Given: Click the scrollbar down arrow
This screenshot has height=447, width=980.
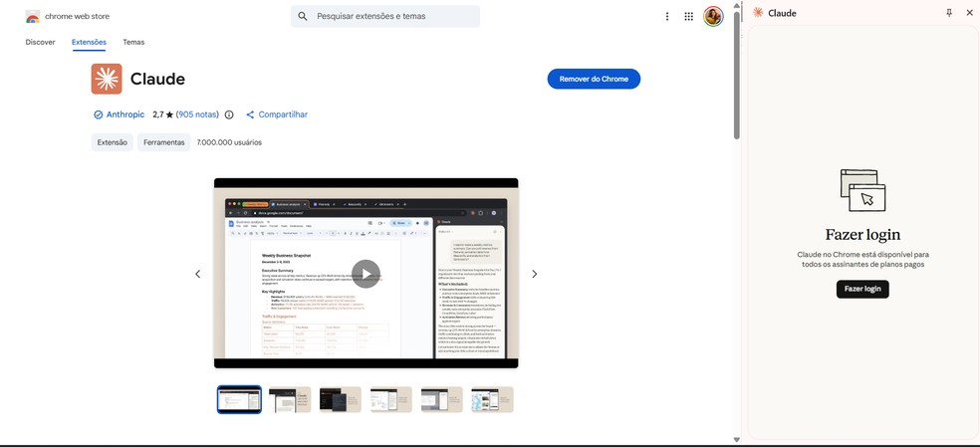Looking at the screenshot, I should pyautogui.click(x=737, y=440).
